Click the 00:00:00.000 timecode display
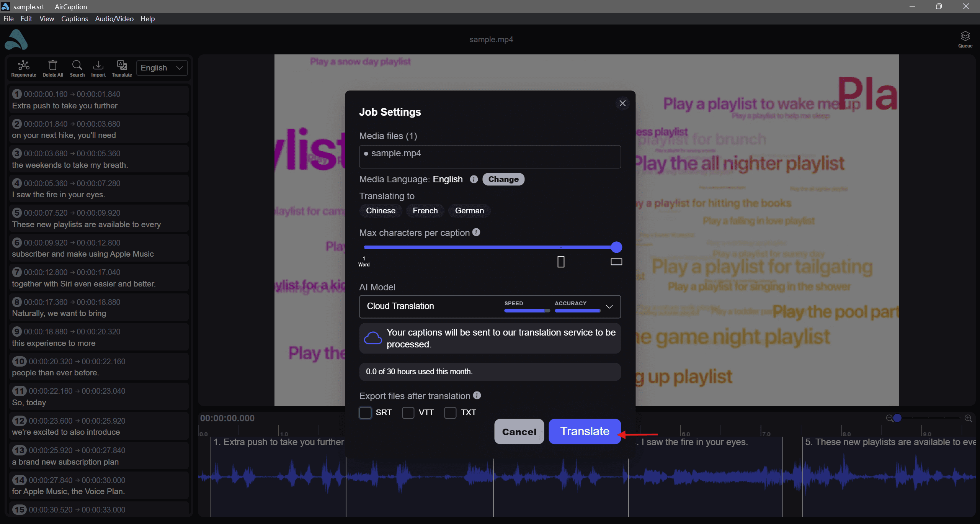The width and height of the screenshot is (980, 524). point(227,418)
